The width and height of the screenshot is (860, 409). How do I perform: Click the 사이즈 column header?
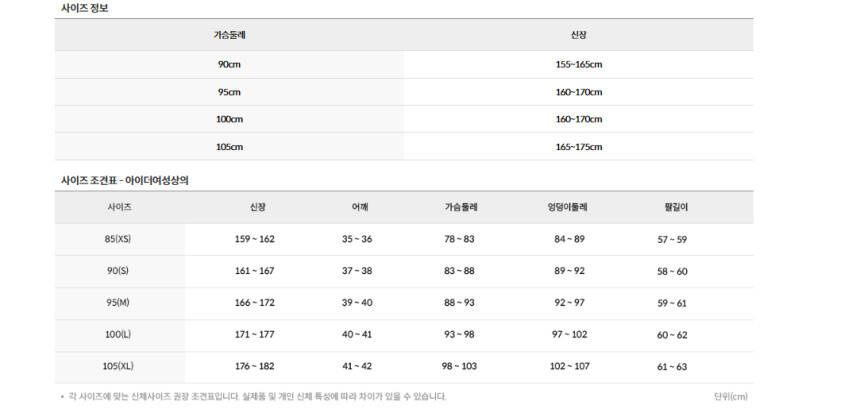tap(120, 208)
